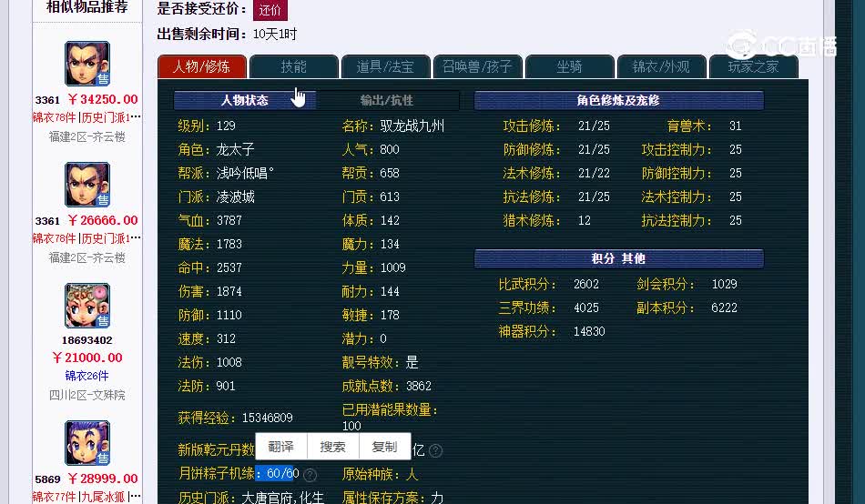Image resolution: width=865 pixels, height=504 pixels.
Task: Open 锦衣26件 link
Action: [87, 376]
